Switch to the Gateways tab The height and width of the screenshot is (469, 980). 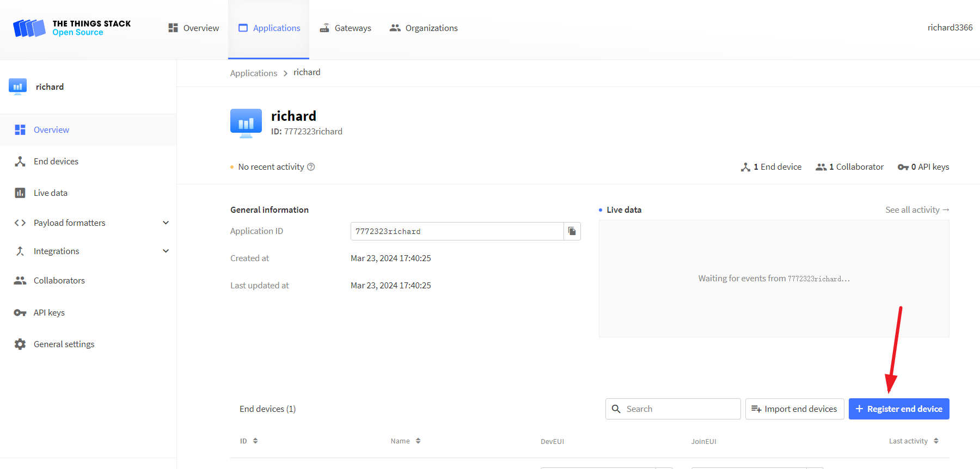click(x=345, y=28)
